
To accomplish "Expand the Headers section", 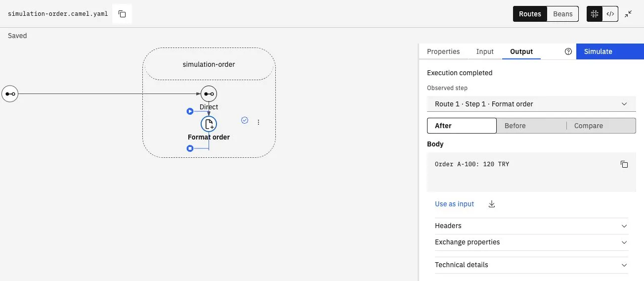I will click(531, 226).
